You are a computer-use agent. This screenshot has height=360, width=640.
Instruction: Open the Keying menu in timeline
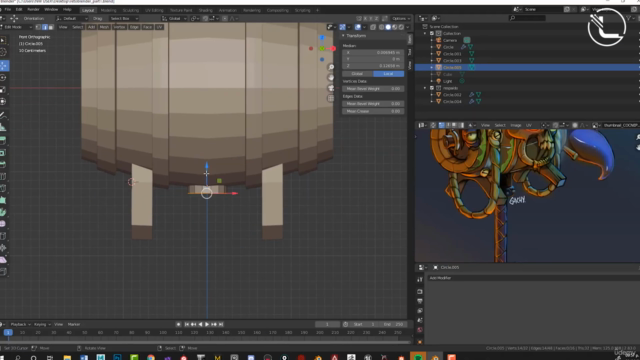[x=42, y=324]
